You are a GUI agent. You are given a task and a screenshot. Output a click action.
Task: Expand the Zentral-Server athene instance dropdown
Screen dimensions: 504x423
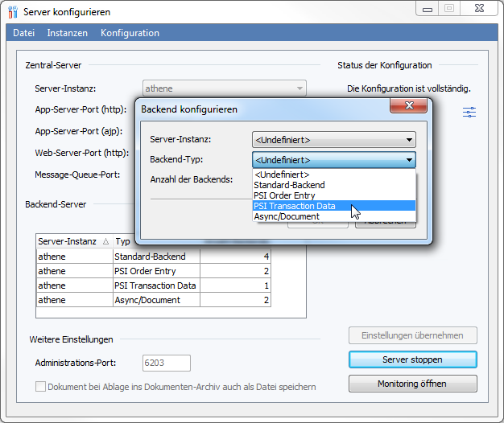(300, 88)
